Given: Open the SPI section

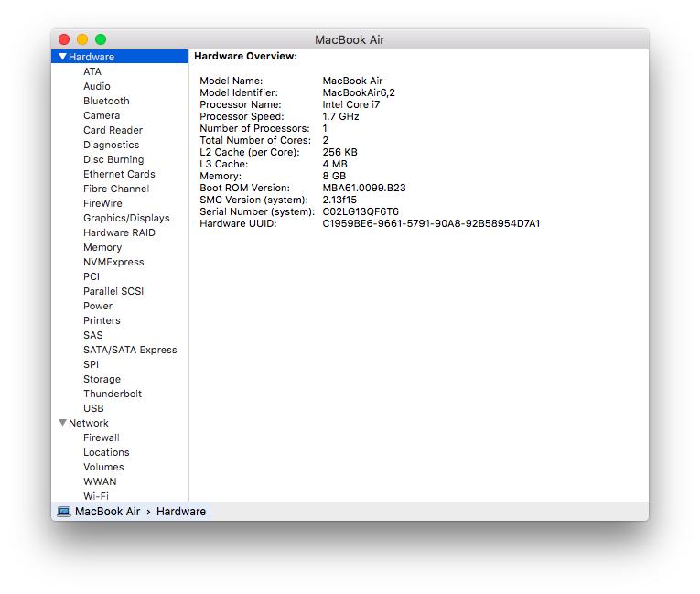Looking at the screenshot, I should point(92,364).
